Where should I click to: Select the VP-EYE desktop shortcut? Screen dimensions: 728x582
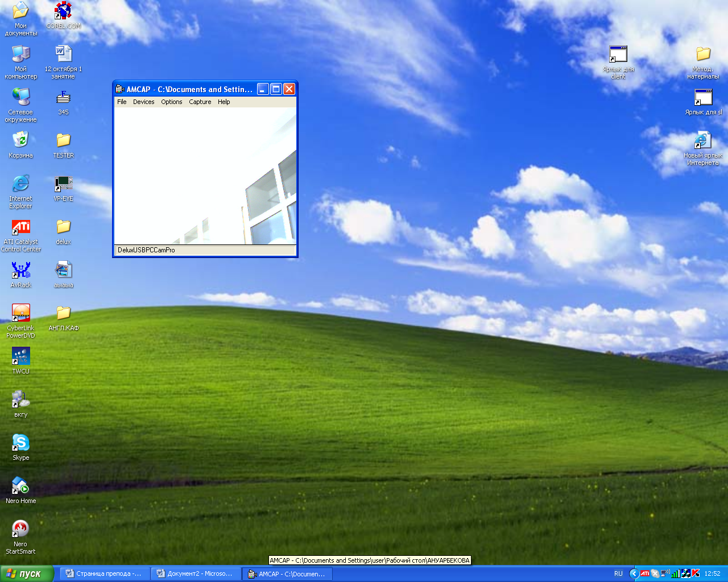click(x=63, y=188)
